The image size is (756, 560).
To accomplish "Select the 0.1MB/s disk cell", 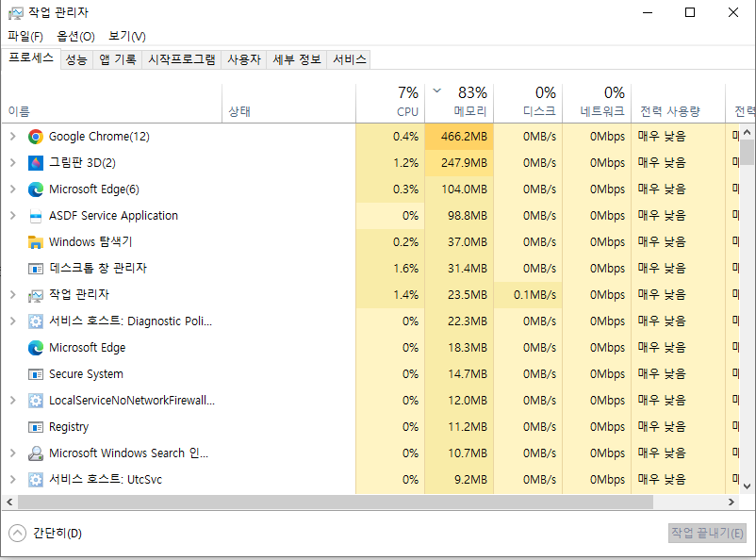I will click(529, 295).
